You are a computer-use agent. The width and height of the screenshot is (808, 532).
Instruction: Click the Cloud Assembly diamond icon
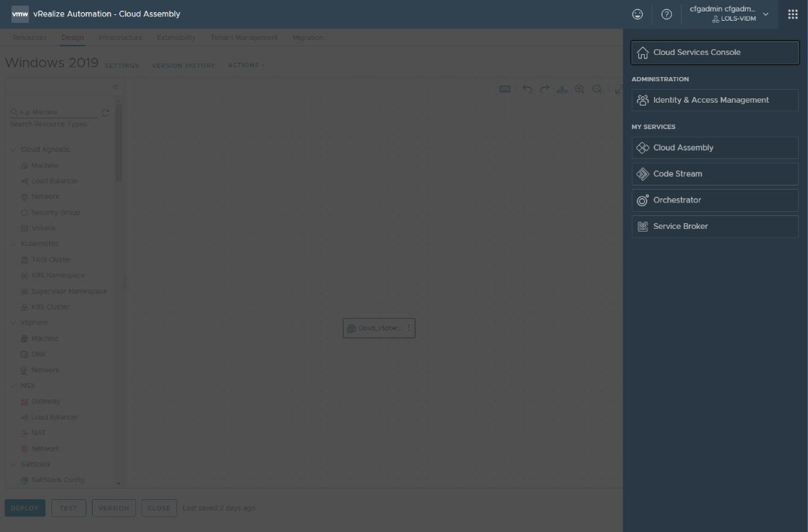pyautogui.click(x=643, y=148)
